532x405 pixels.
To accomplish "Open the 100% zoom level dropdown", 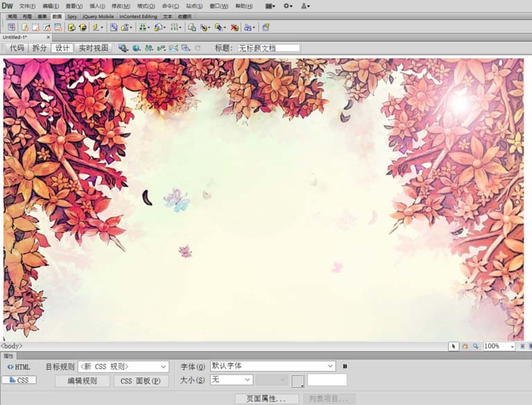I will point(513,346).
